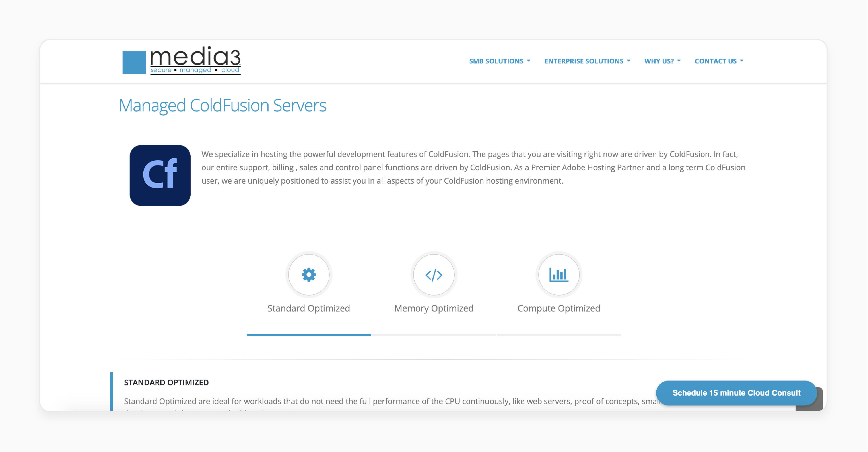Viewport: 868px width, 452px height.
Task: Select the Memory Optimized code brackets icon
Action: coord(434,274)
